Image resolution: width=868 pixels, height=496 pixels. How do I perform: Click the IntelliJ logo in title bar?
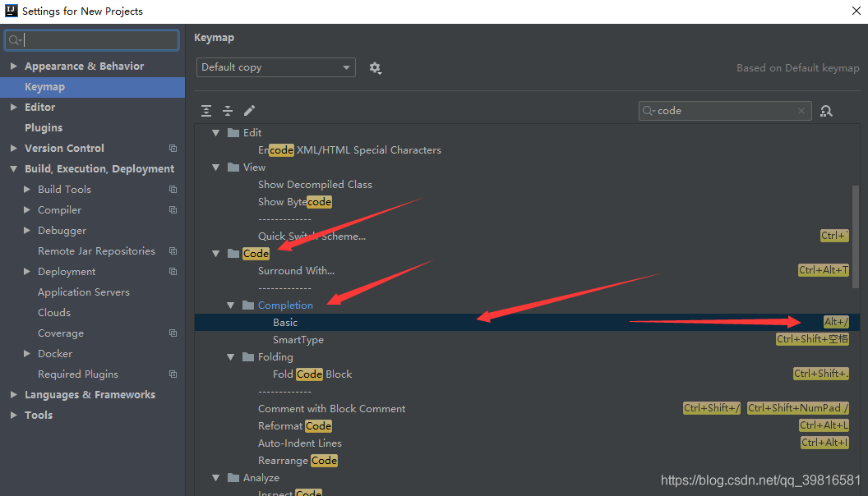point(11,11)
